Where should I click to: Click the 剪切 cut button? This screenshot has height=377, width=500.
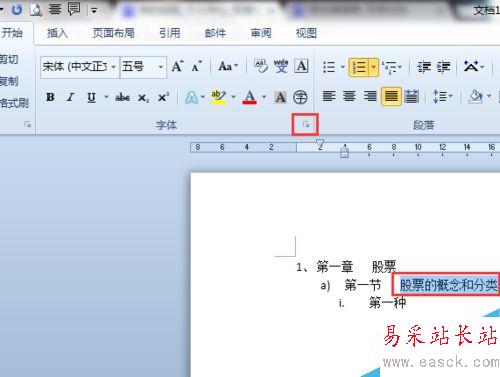pos(9,60)
